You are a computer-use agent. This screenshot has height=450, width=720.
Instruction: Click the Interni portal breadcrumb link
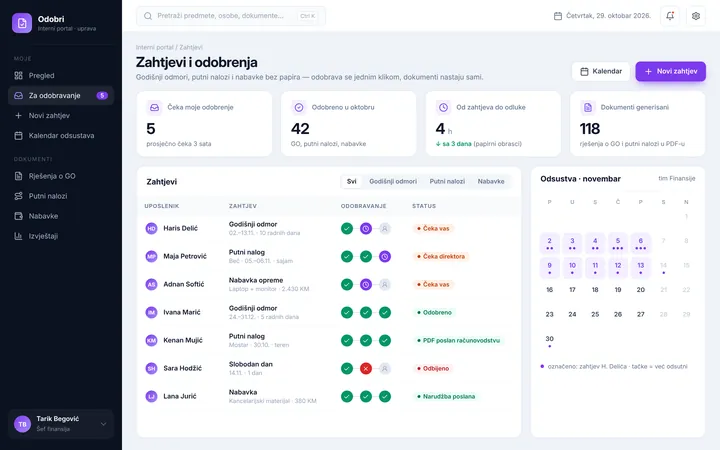154,47
